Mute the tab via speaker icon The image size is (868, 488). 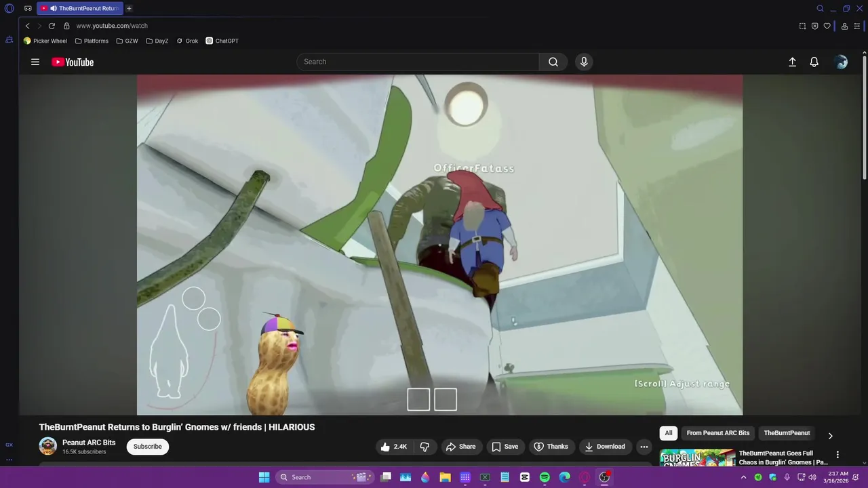(x=53, y=9)
